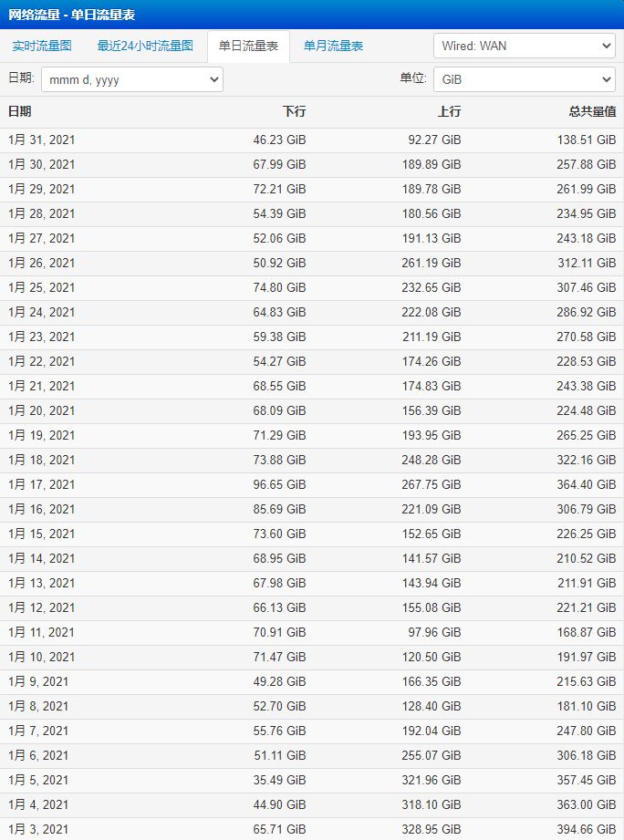Open the GiB unit dropdown

pos(525,80)
